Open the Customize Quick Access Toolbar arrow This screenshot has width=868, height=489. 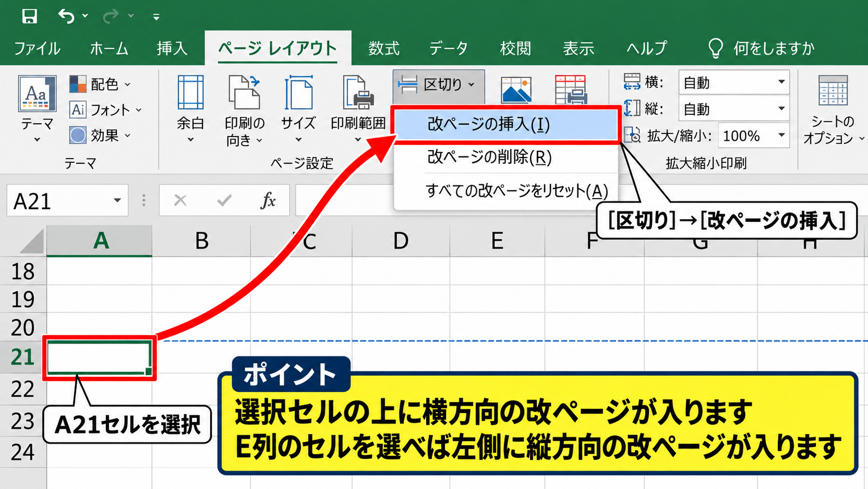(x=156, y=17)
